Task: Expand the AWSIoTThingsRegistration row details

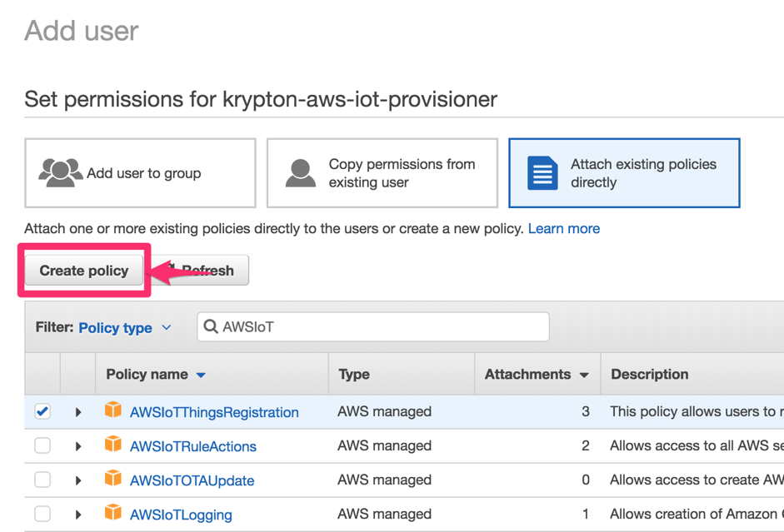Action: point(78,412)
